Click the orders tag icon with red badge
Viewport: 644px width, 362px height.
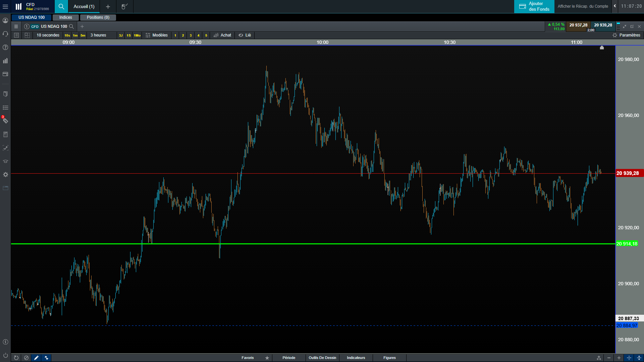click(5, 121)
